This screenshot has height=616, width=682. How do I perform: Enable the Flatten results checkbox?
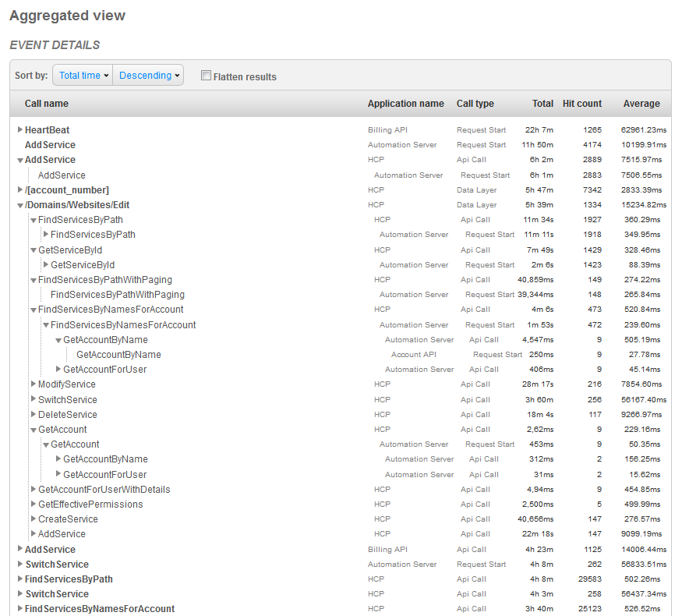(x=206, y=76)
